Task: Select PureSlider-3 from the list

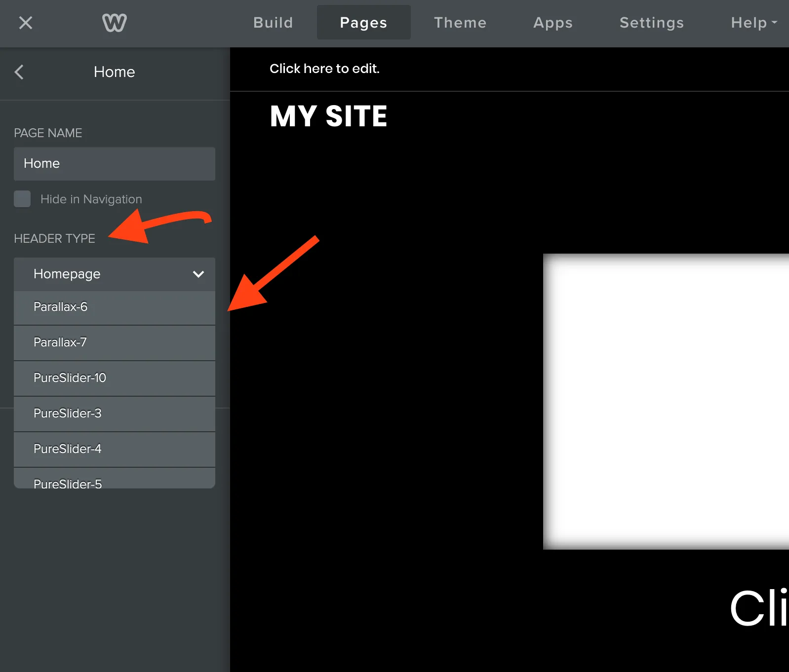Action: tap(115, 414)
